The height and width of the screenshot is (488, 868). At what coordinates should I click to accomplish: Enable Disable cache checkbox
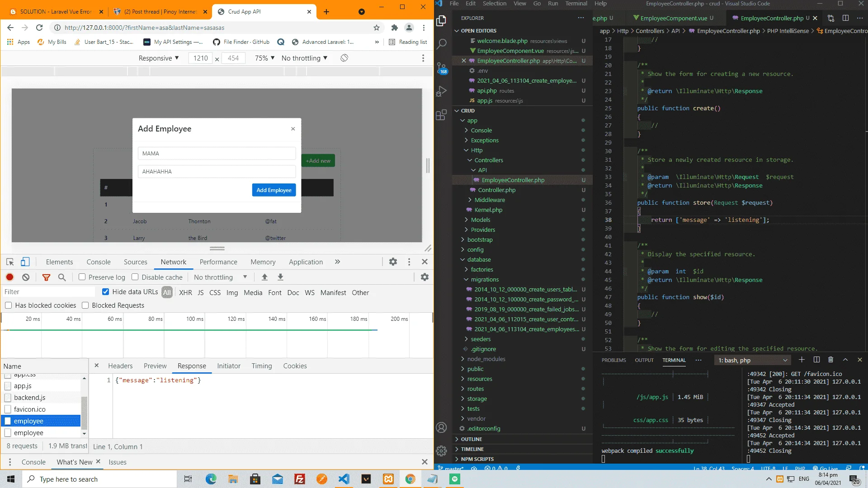[135, 277]
